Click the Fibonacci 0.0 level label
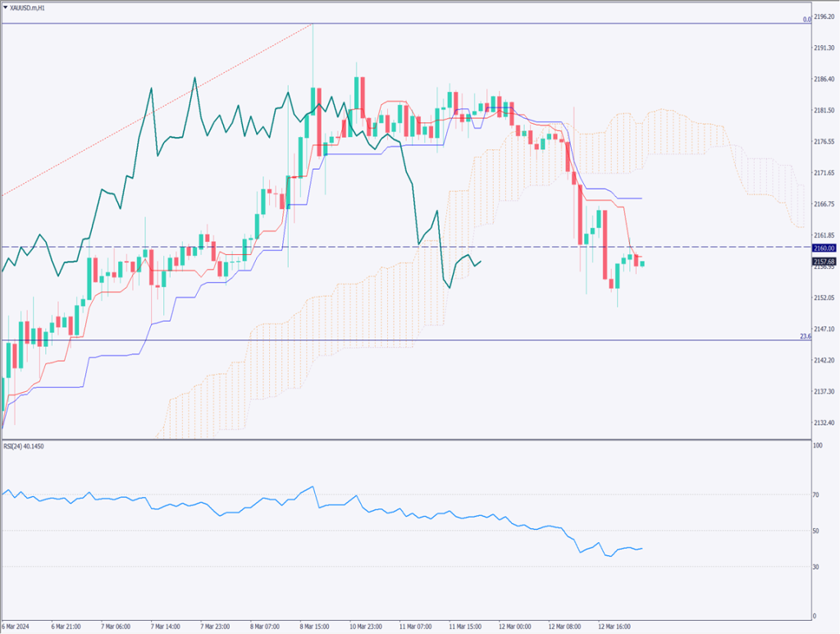 (806, 19)
